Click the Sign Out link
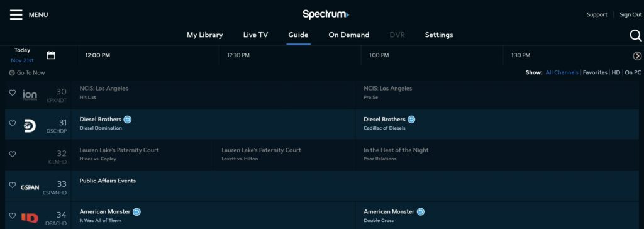Screen dimensions: 644x229 coord(630,15)
